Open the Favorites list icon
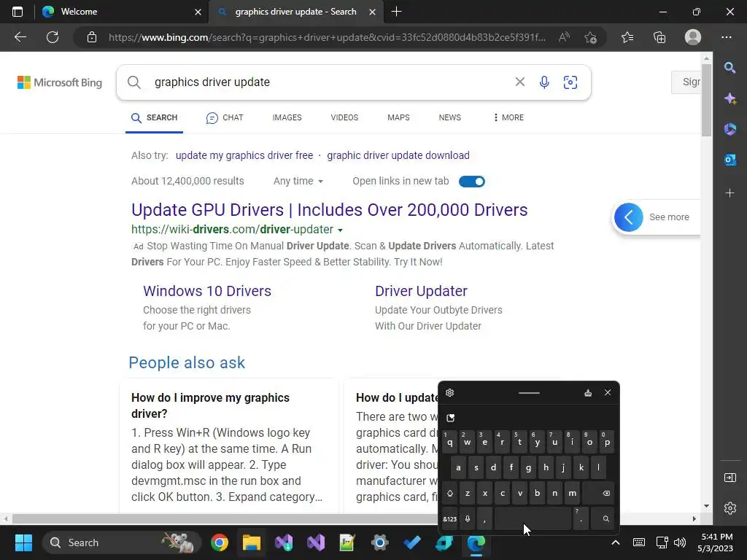The image size is (747, 560). pos(627,37)
